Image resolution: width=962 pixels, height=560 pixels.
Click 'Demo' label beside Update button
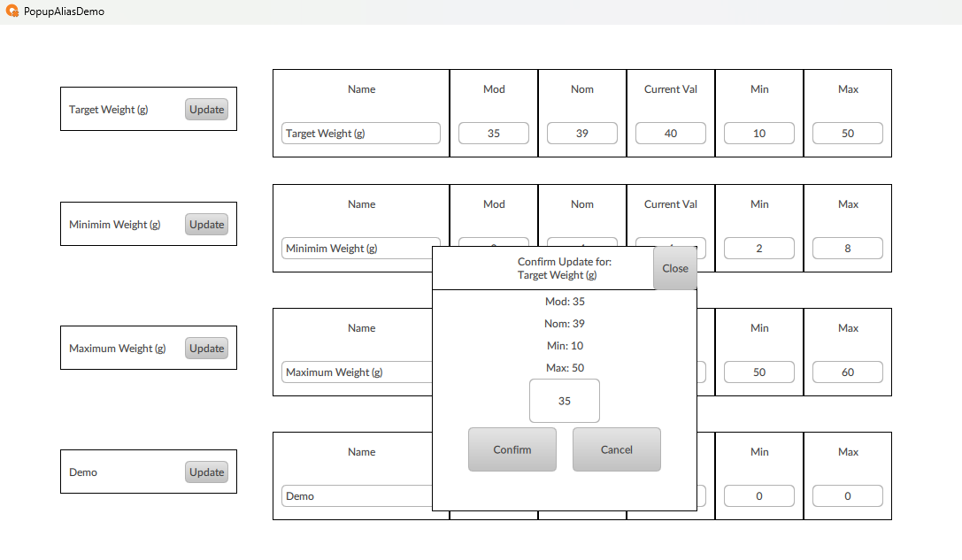tap(83, 472)
